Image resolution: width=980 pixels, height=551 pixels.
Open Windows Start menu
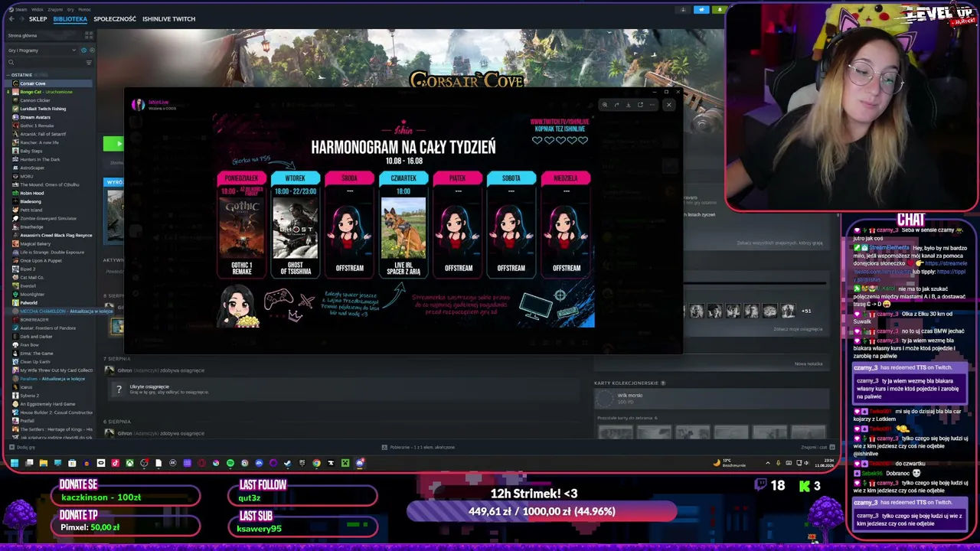[15, 463]
